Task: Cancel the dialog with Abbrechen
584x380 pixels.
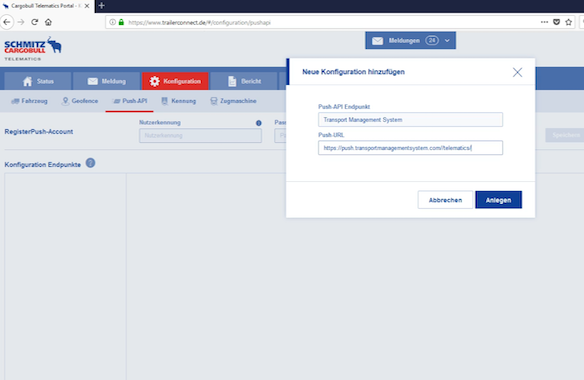Action: coord(445,200)
